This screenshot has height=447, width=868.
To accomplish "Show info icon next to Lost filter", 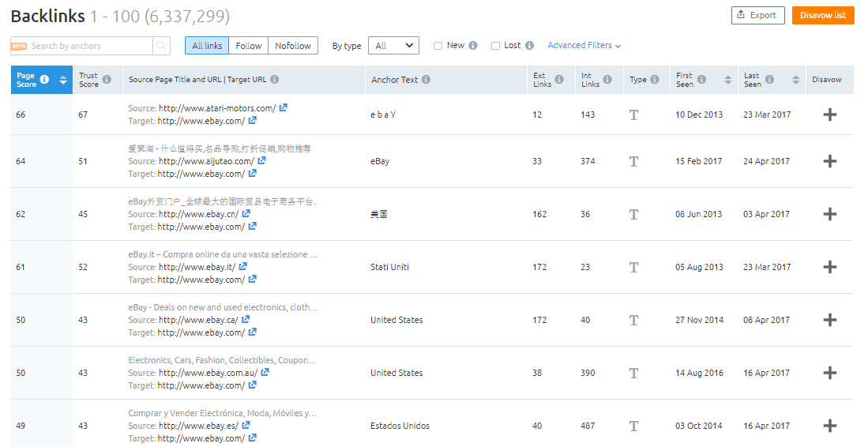I will 529,45.
